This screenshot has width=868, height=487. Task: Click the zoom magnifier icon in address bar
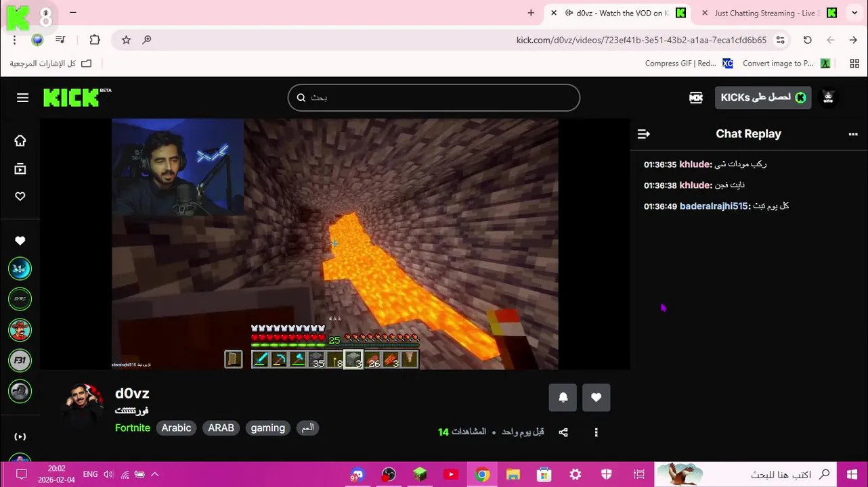pyautogui.click(x=146, y=40)
